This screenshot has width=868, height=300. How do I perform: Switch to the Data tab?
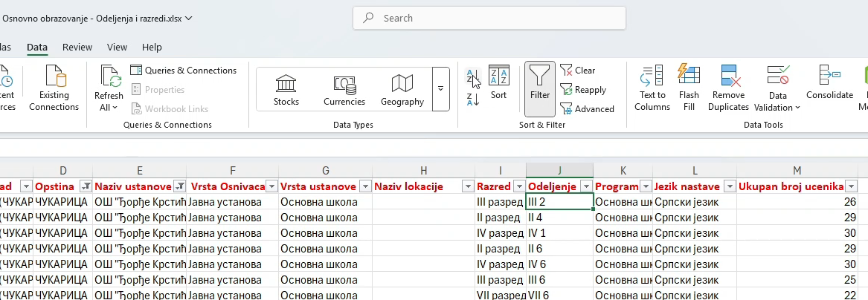pos(37,47)
